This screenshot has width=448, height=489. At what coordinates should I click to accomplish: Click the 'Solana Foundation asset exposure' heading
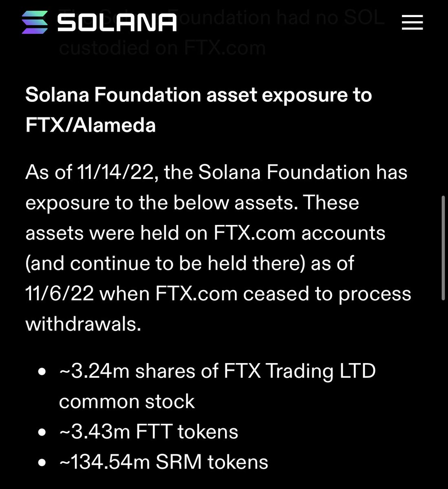point(198,95)
